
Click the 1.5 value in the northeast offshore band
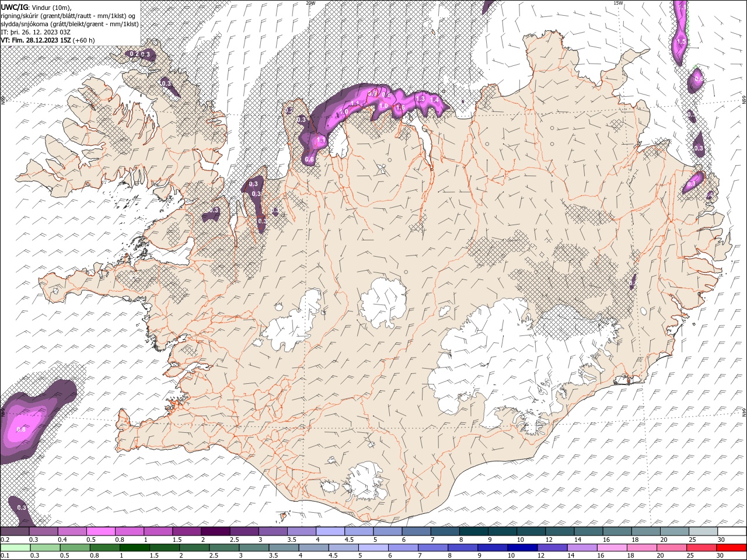click(x=680, y=42)
